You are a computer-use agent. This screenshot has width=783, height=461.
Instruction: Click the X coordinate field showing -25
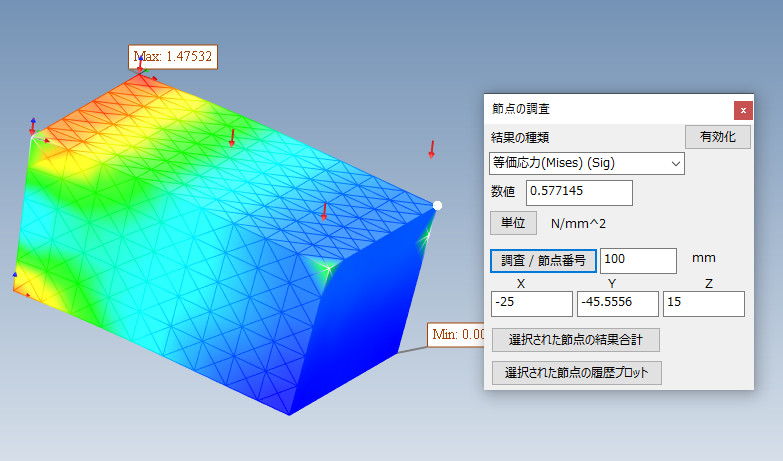pyautogui.click(x=531, y=304)
